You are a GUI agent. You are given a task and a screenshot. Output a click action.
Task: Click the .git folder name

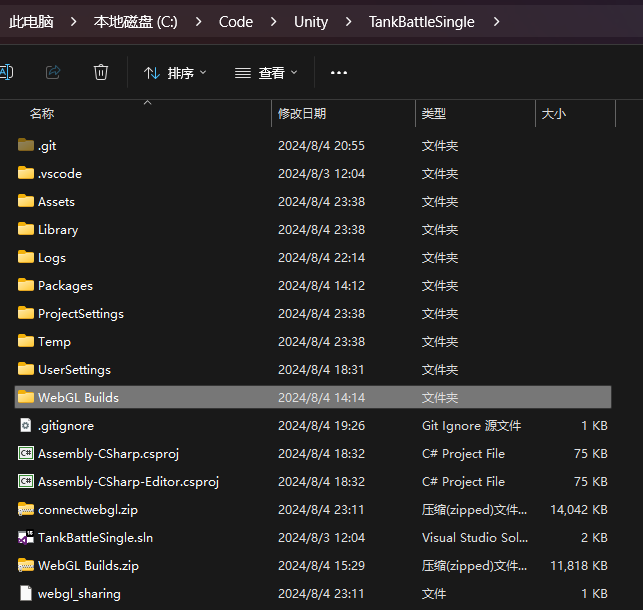point(47,146)
